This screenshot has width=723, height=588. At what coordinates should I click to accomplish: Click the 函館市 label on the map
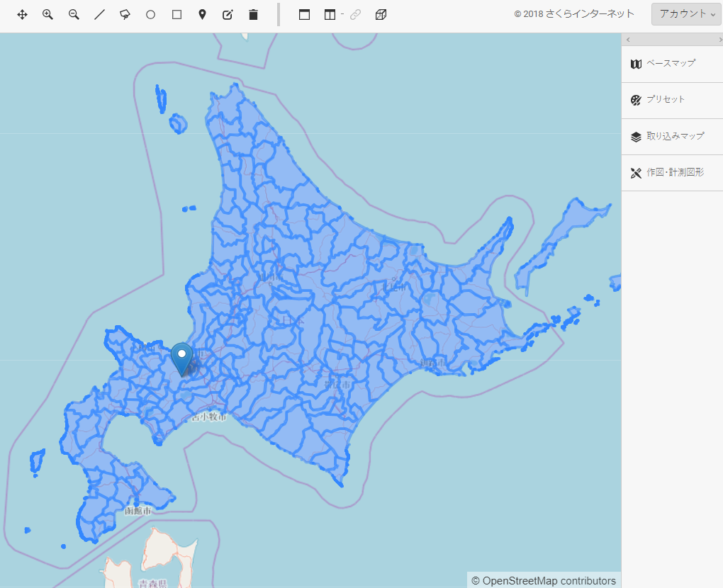click(138, 511)
